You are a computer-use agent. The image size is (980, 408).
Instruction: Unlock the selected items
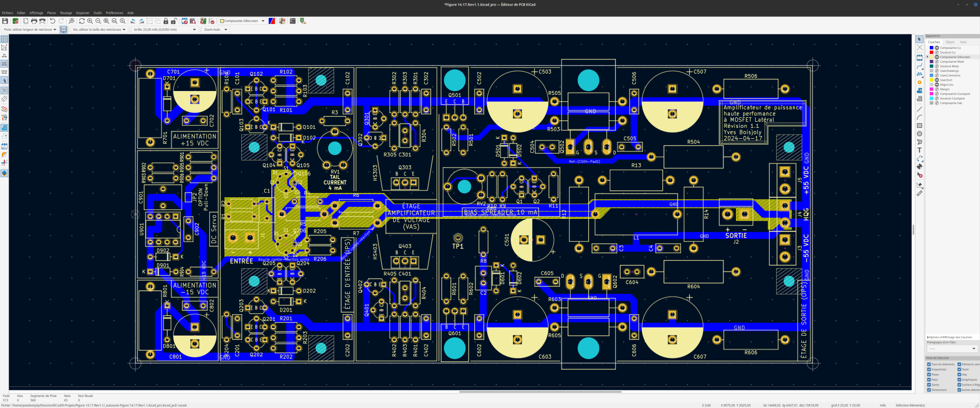coord(174,21)
